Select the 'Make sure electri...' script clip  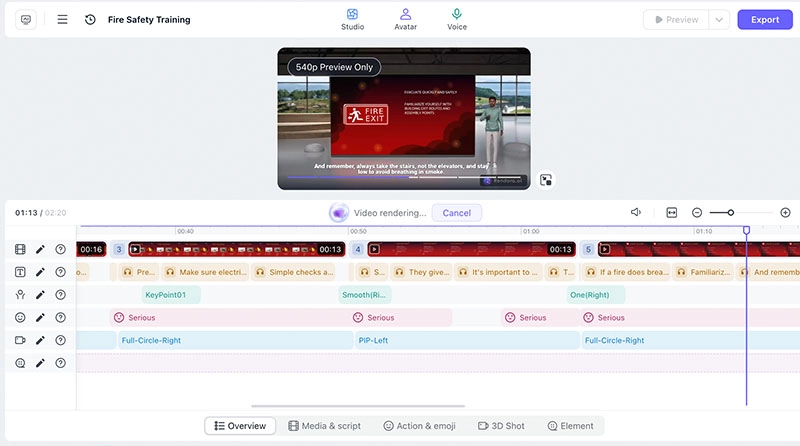pyautogui.click(x=206, y=272)
